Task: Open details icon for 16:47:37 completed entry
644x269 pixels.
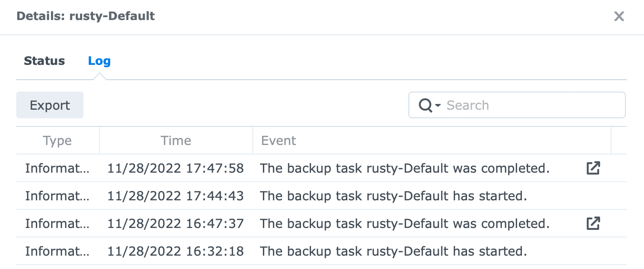Action: (x=593, y=223)
